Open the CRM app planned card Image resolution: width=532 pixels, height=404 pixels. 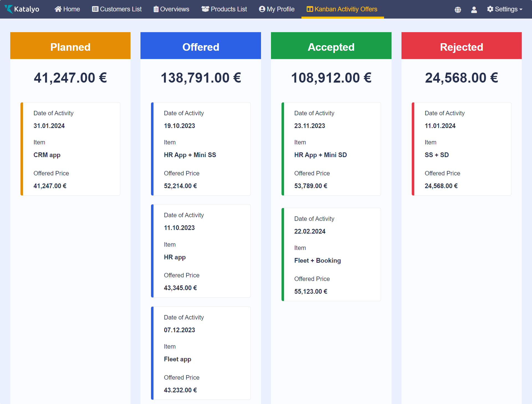(x=70, y=149)
